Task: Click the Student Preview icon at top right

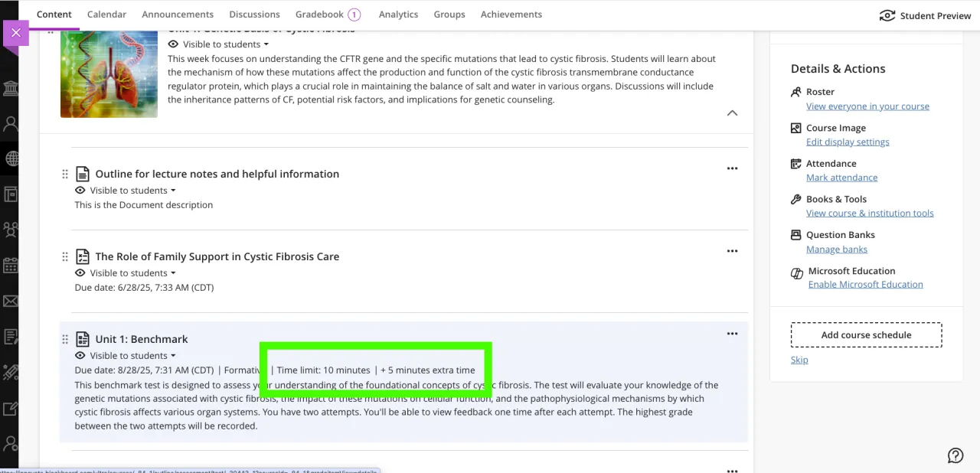Action: 887,15
